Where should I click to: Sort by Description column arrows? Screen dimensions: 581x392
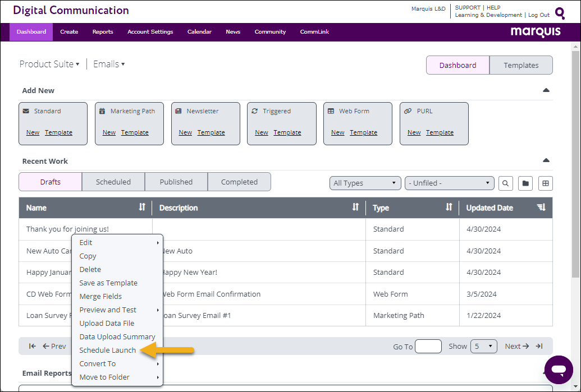355,207
